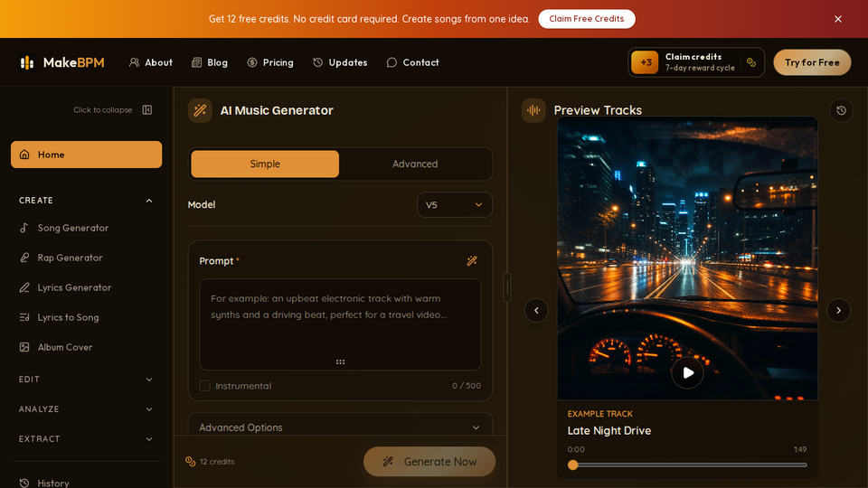This screenshot has height=488, width=868.
Task: Show the next preview track
Action: pos(839,310)
